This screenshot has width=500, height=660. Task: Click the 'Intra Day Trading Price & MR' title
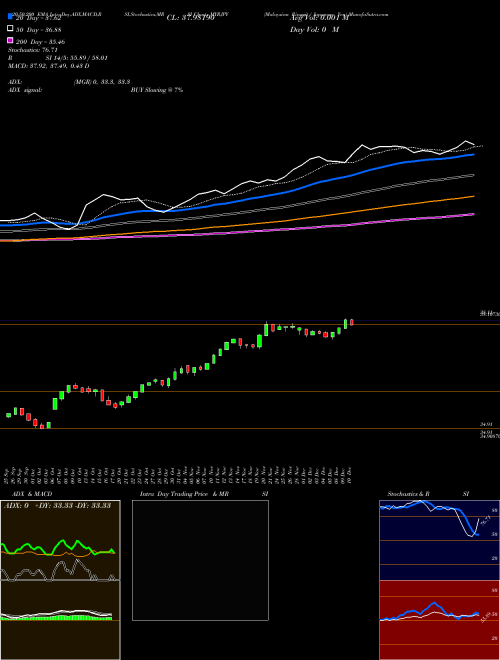point(184,494)
